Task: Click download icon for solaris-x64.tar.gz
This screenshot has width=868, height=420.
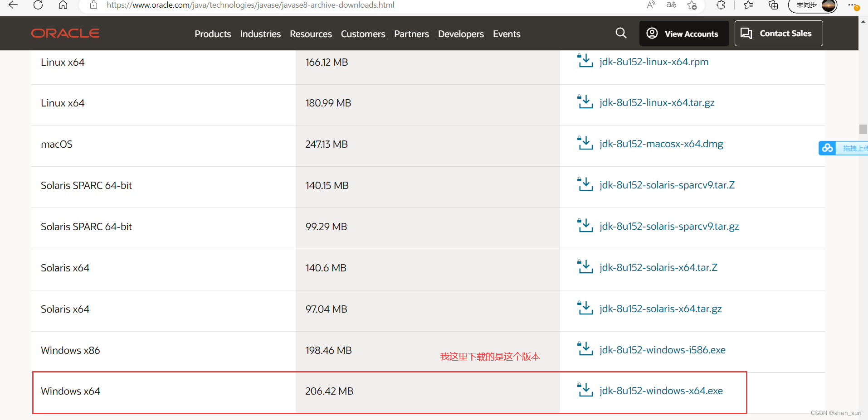Action: click(585, 308)
